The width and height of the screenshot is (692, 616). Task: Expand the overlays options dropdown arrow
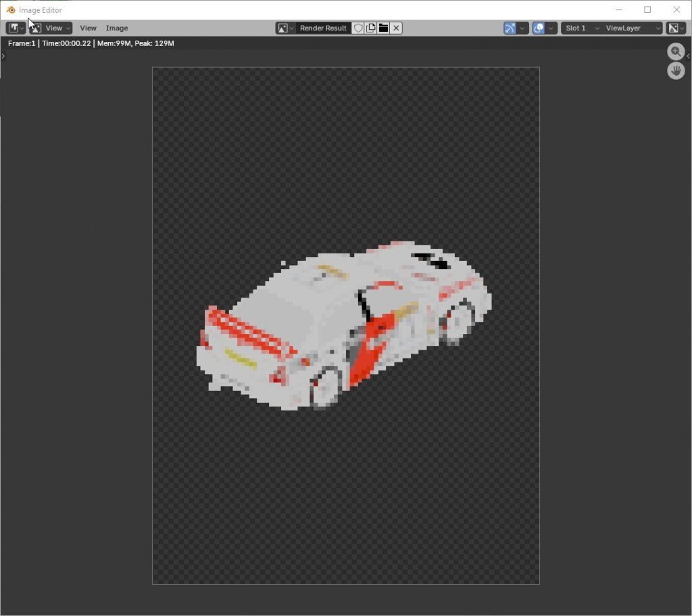coord(552,28)
